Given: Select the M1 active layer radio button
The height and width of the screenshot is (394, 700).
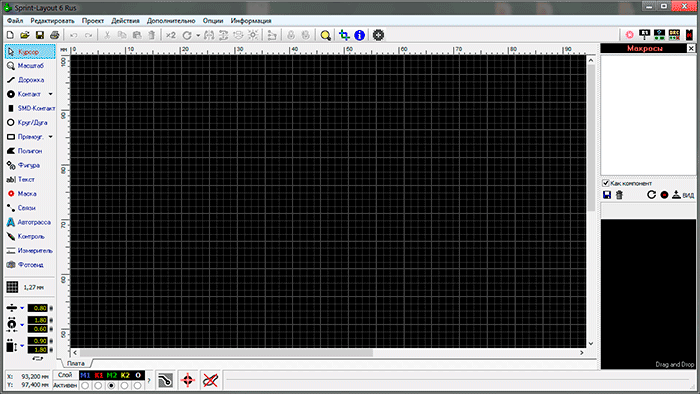Looking at the screenshot, I should (85, 386).
